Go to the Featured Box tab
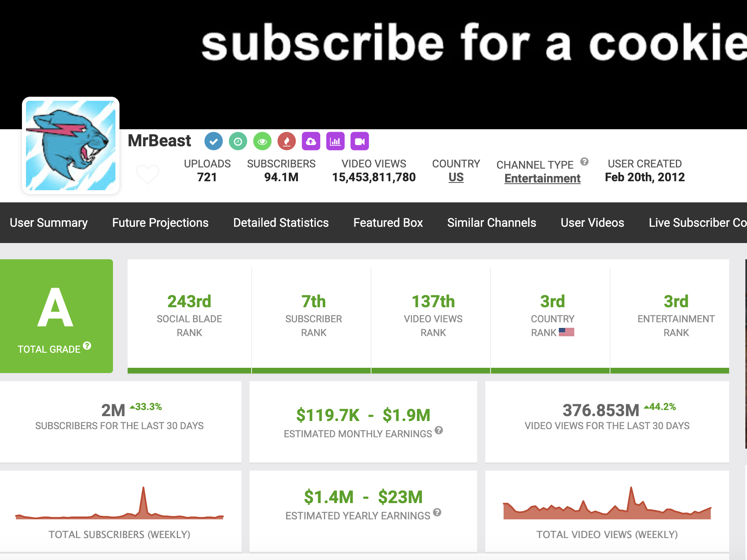Screen dimensions: 747x560 pyautogui.click(x=388, y=223)
